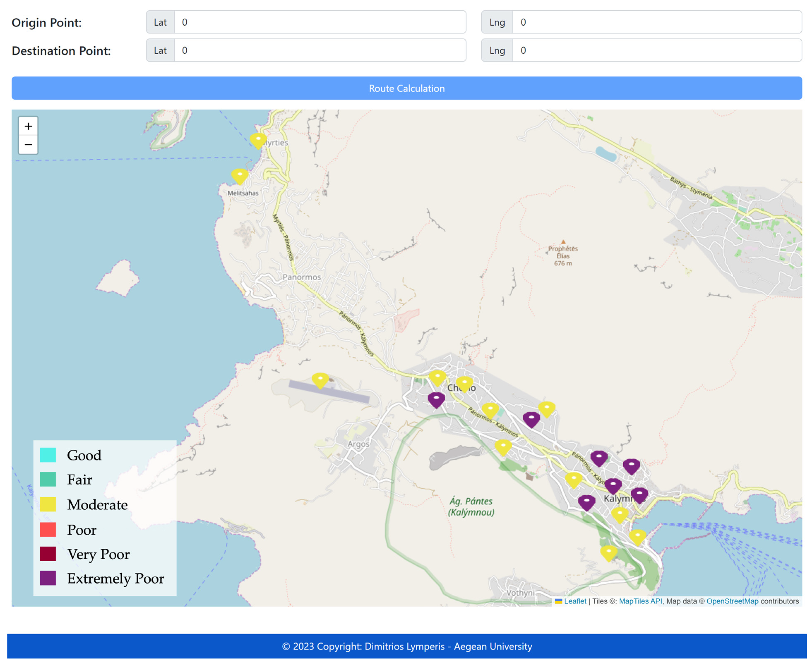Click yellow marker at the airport runway
Screen dimensions: 812x667
[x=320, y=380]
